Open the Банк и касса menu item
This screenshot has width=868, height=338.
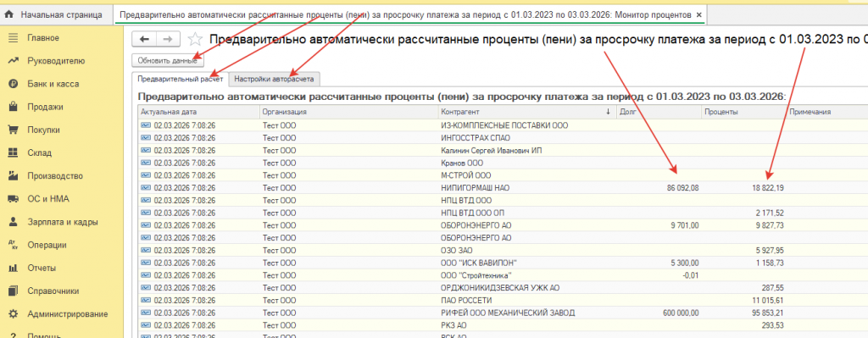[53, 84]
